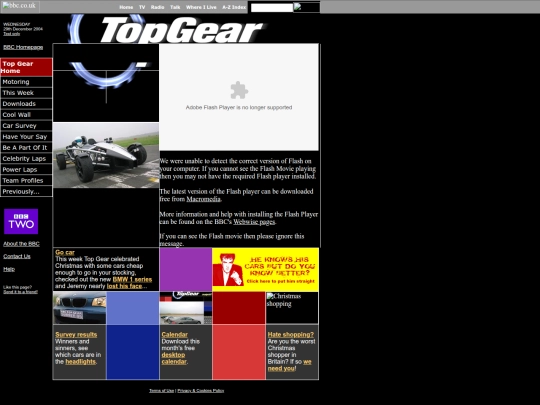Open the BMW 1 series link
This screenshot has width=540, height=405.
click(x=132, y=280)
